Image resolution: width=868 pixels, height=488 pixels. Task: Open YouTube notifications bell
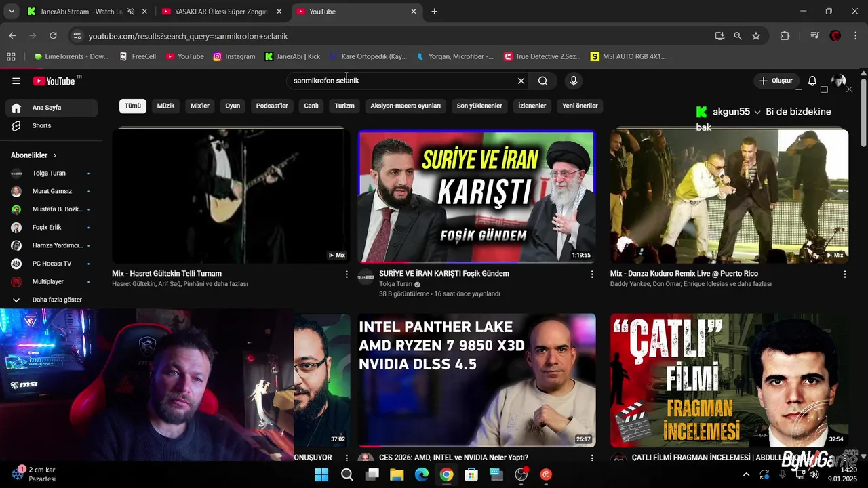(x=812, y=81)
